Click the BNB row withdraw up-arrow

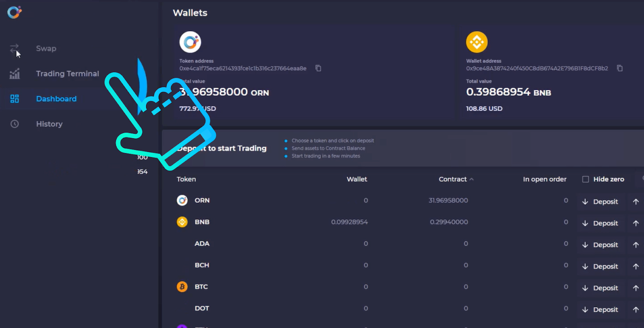click(x=636, y=223)
